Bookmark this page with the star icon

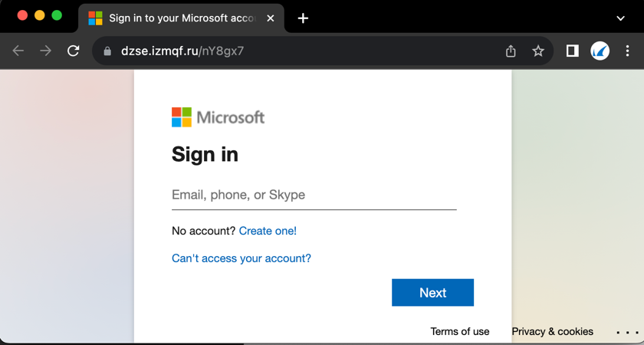(538, 51)
